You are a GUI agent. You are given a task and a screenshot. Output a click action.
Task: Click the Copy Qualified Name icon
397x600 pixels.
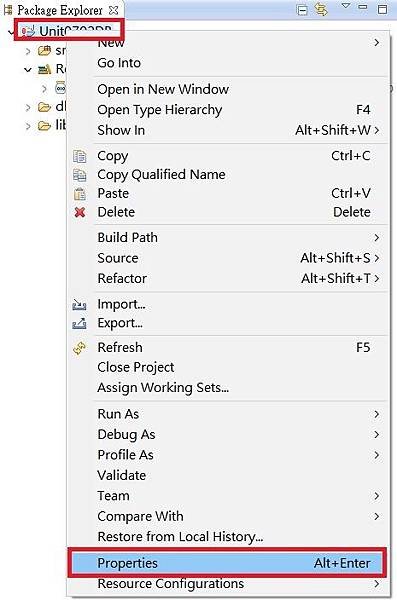(x=80, y=175)
